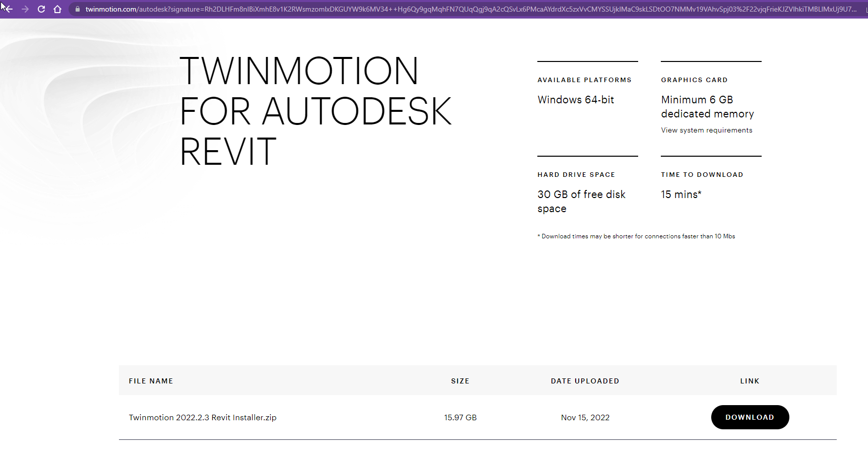Click the LINK column header
The width and height of the screenshot is (868, 455).
750,381
